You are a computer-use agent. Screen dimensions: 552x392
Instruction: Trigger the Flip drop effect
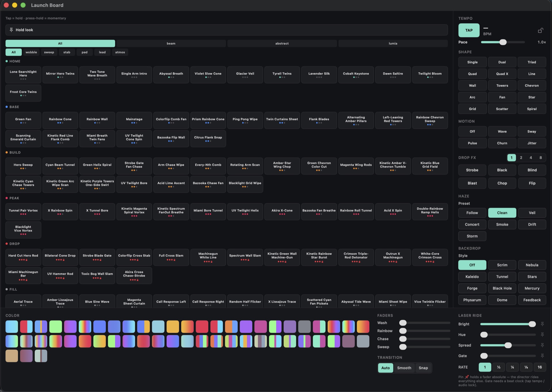[532, 183]
